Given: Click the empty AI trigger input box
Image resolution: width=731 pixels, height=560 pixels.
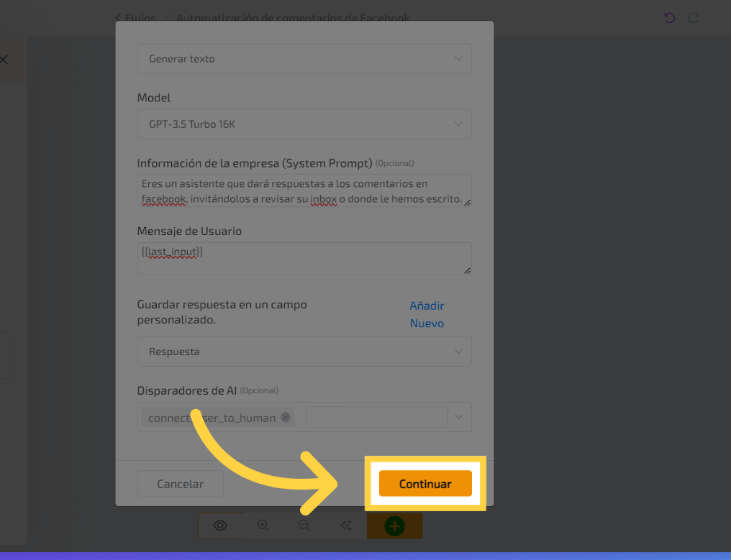Looking at the screenshot, I should pyautogui.click(x=376, y=417).
